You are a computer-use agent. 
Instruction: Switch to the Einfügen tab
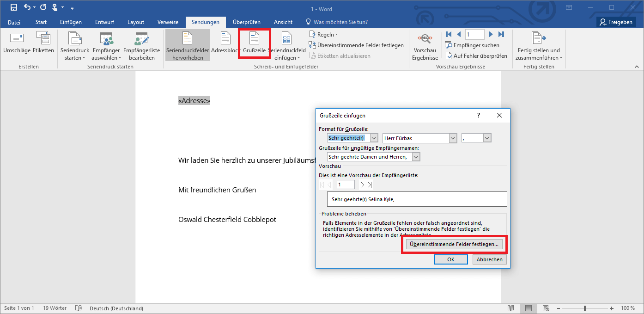(71, 22)
